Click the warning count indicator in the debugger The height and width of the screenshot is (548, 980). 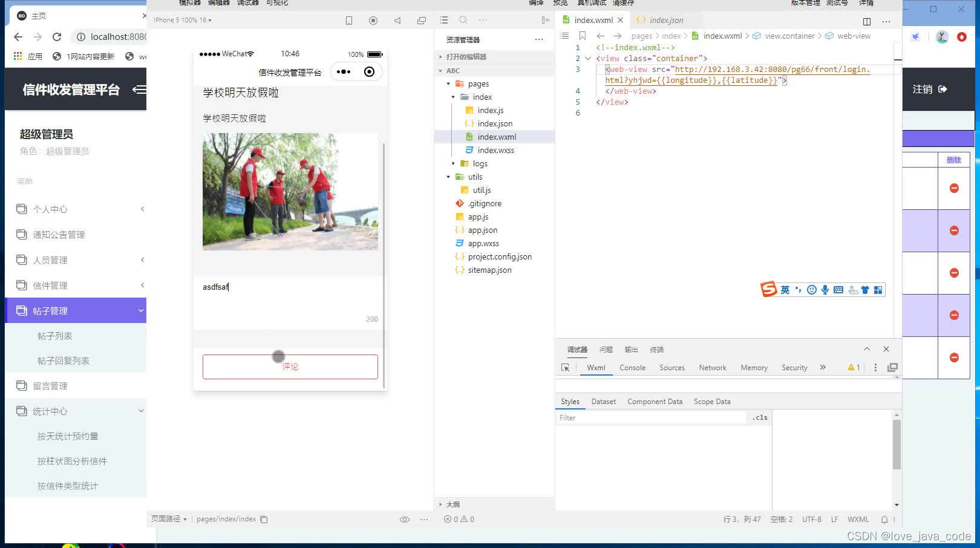[854, 368]
